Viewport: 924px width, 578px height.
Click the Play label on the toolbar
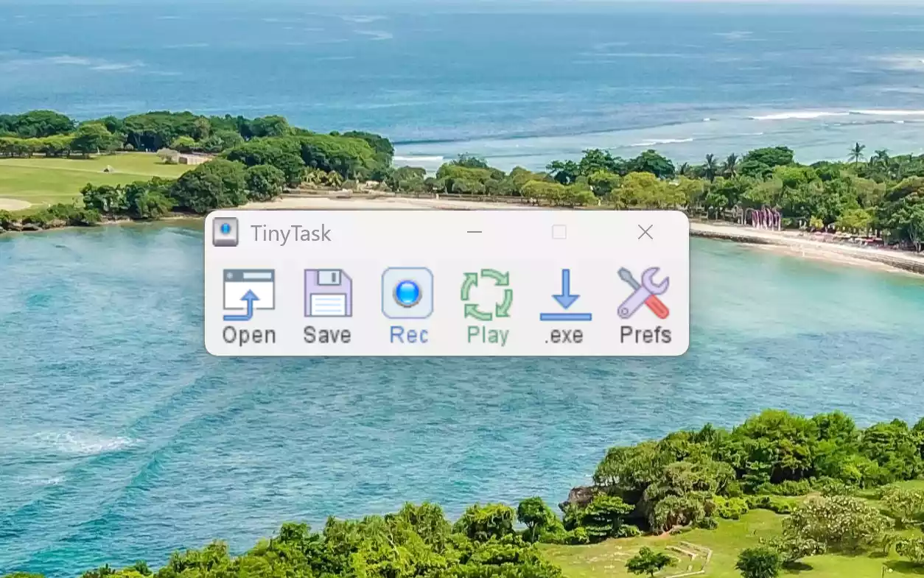pos(486,336)
